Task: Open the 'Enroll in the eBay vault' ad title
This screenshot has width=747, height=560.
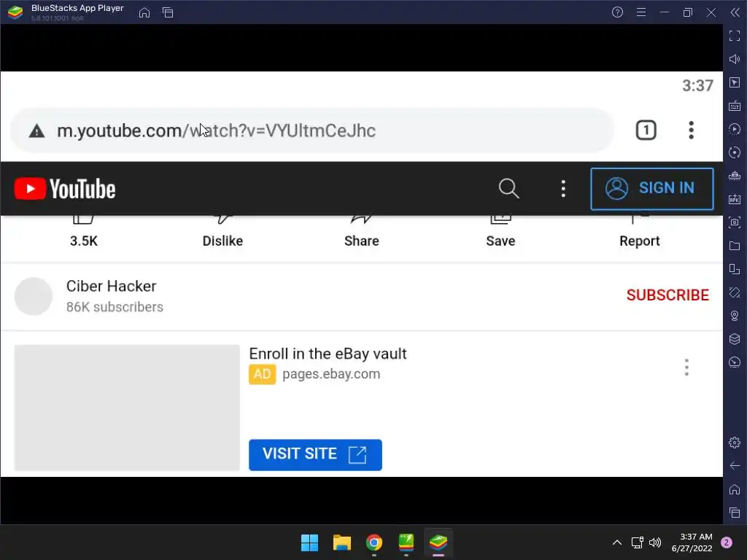Action: click(328, 354)
